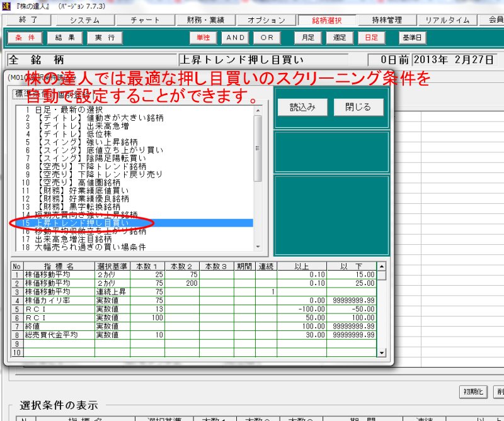Toggle the 単独 mode button
The height and width of the screenshot is (421, 504).
coord(203,38)
